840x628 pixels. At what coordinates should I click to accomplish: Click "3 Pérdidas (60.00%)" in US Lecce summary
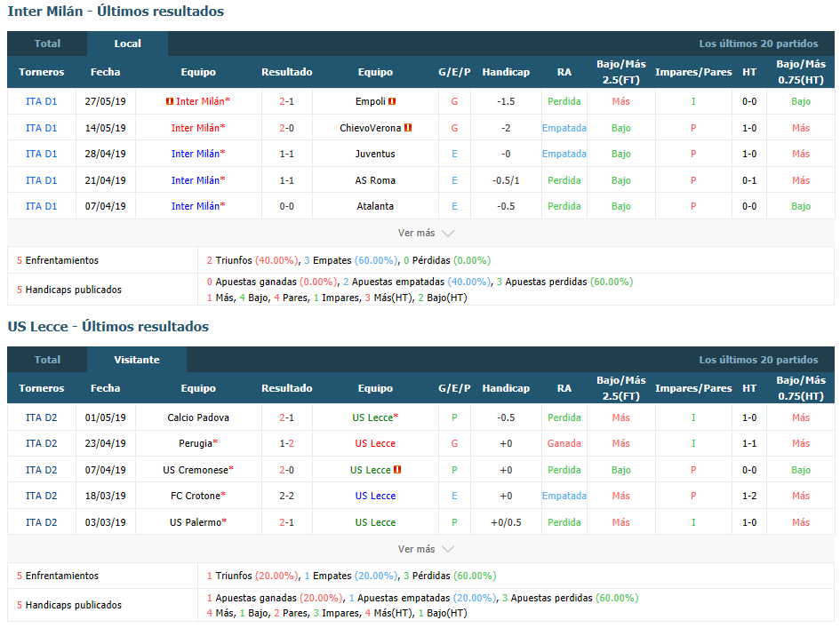pos(450,576)
